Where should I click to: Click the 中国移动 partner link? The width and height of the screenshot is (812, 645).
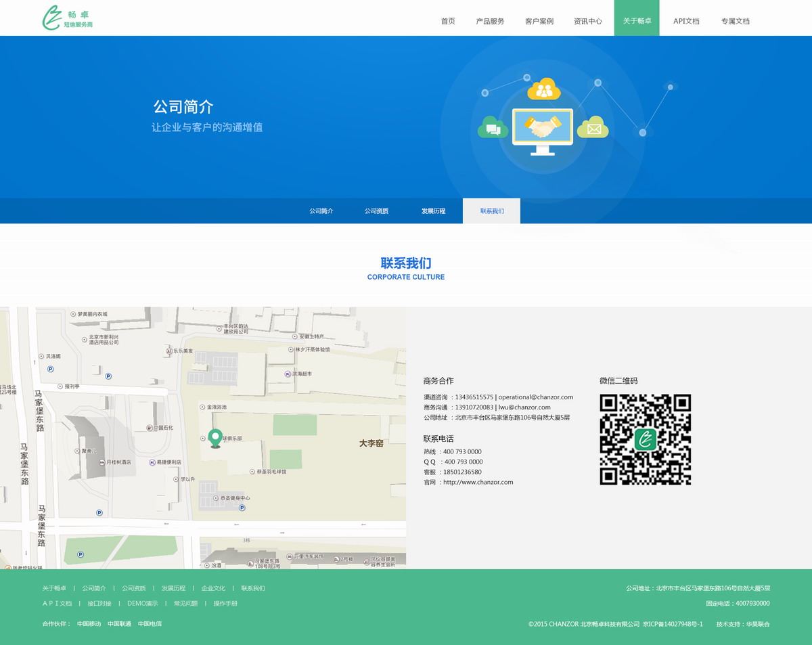[x=89, y=623]
